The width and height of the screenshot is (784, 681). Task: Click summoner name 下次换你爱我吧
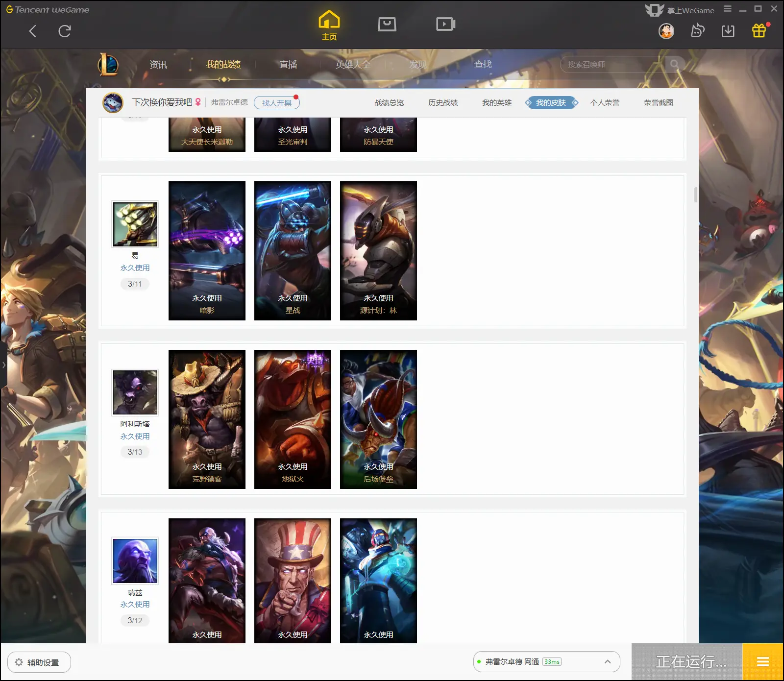(x=162, y=102)
